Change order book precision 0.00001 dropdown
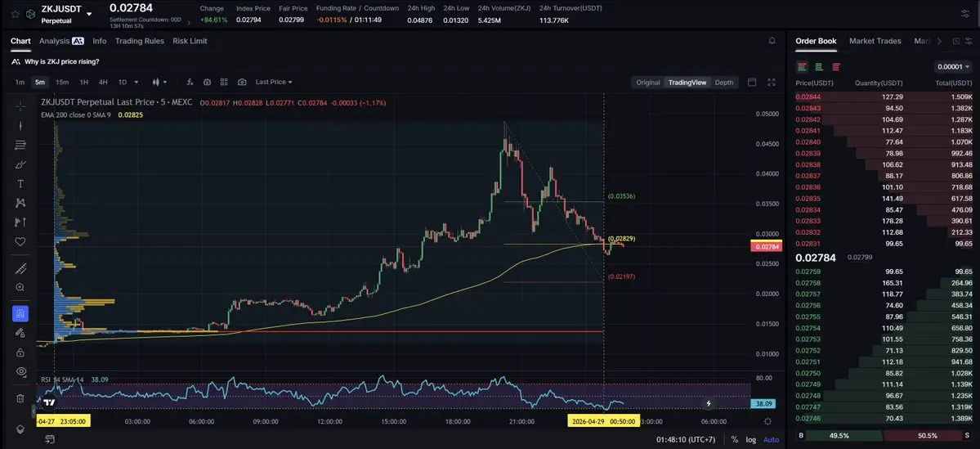 (x=953, y=67)
